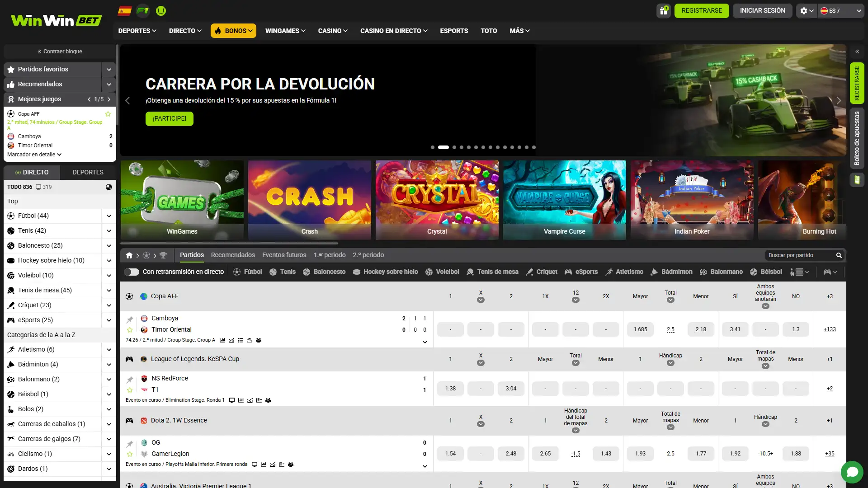
Task: Open the DIRECTO menu
Action: click(x=185, y=31)
